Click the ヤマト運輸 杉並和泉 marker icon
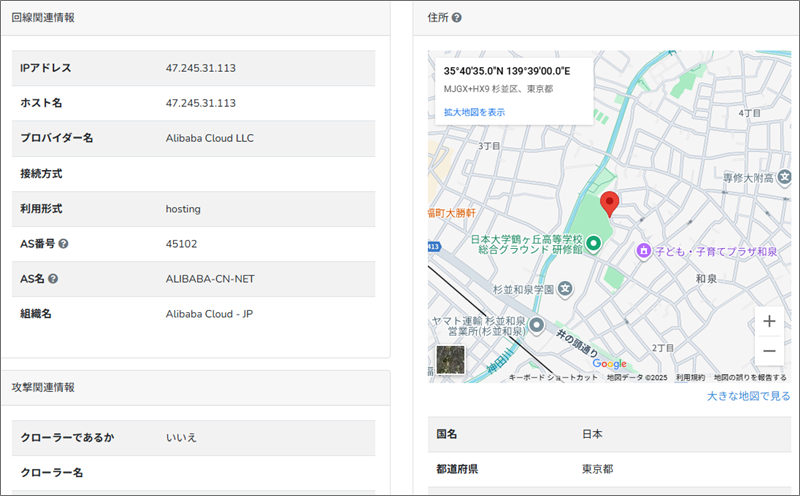This screenshot has width=800, height=496. (x=536, y=325)
